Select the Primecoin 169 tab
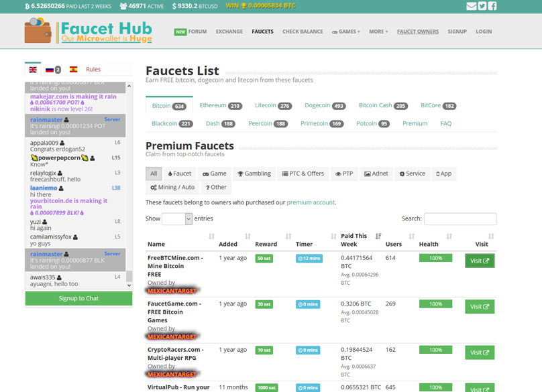The height and width of the screenshot is (392, 542). (322, 124)
